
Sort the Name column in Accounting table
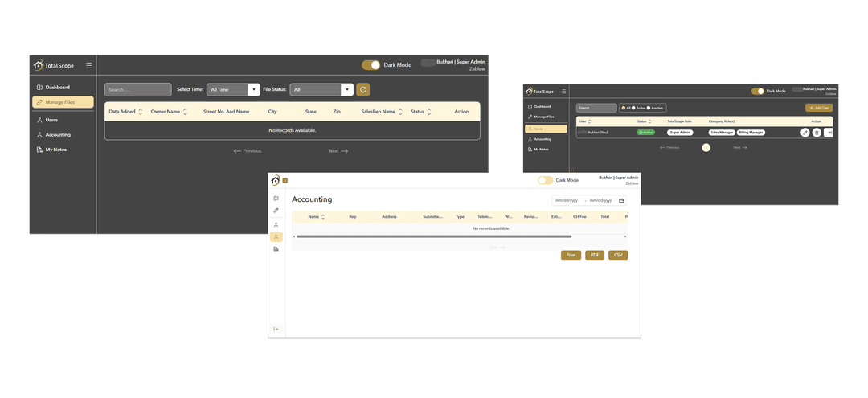[x=323, y=217]
